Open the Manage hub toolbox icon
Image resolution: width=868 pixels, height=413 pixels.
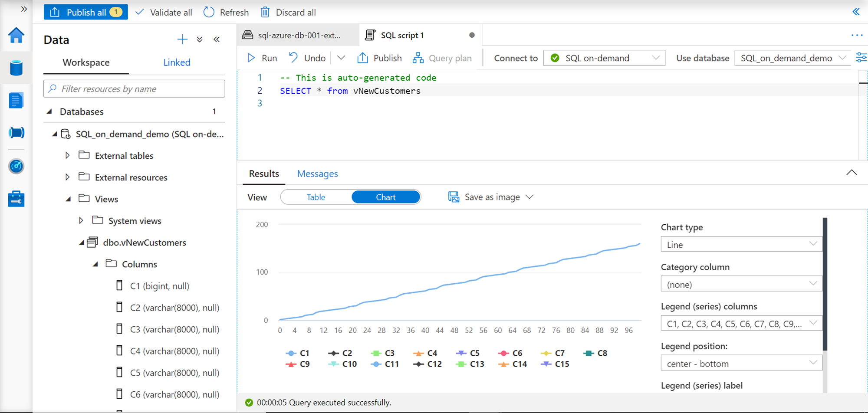point(16,199)
